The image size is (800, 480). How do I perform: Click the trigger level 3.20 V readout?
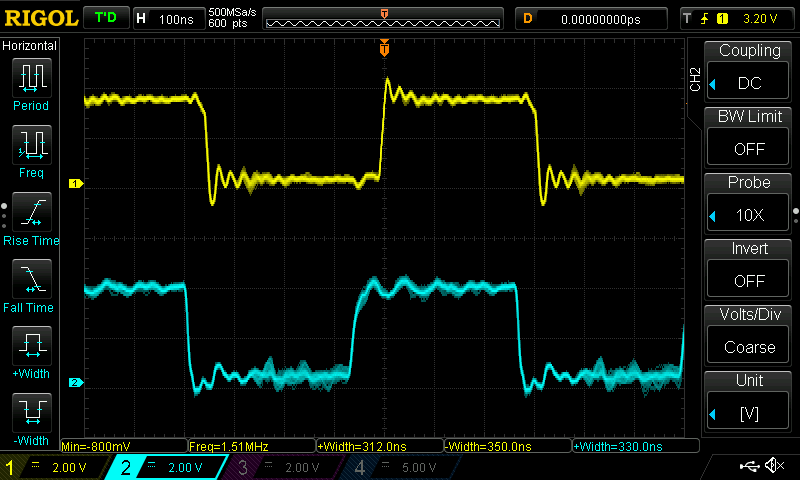pos(760,19)
